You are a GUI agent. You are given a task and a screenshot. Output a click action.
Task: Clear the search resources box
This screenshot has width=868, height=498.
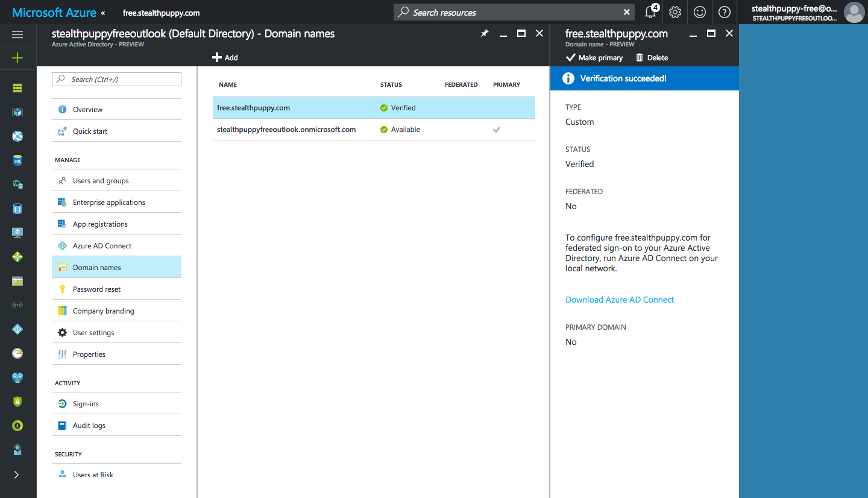[627, 12]
